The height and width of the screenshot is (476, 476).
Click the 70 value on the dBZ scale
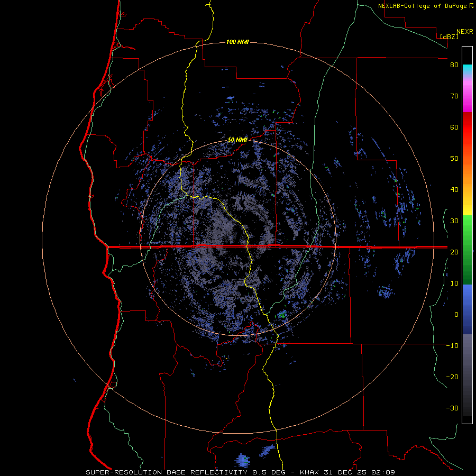(454, 96)
